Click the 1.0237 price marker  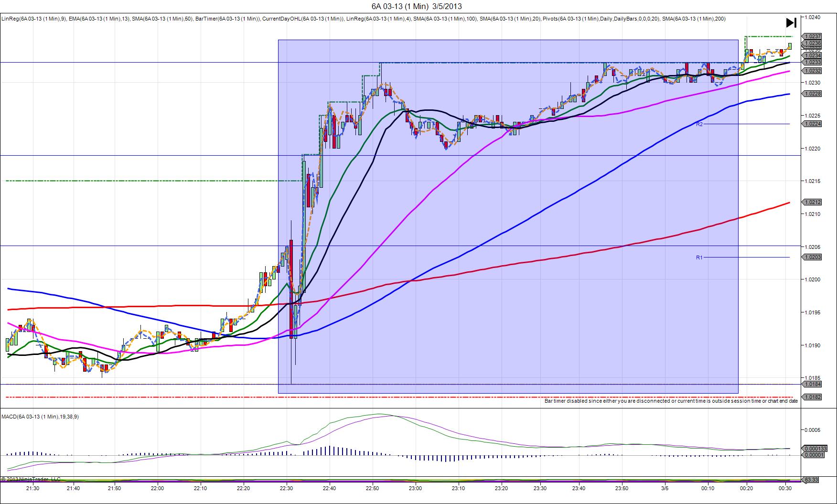tap(813, 36)
